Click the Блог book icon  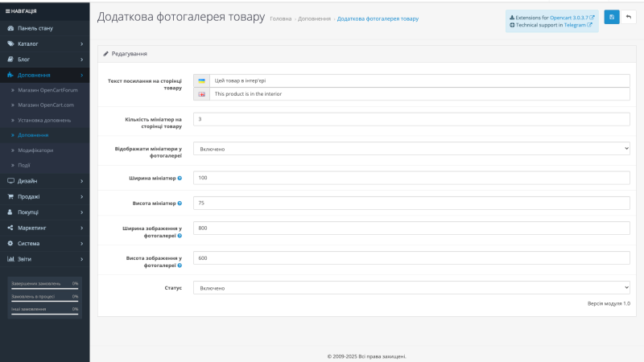[x=10, y=59]
